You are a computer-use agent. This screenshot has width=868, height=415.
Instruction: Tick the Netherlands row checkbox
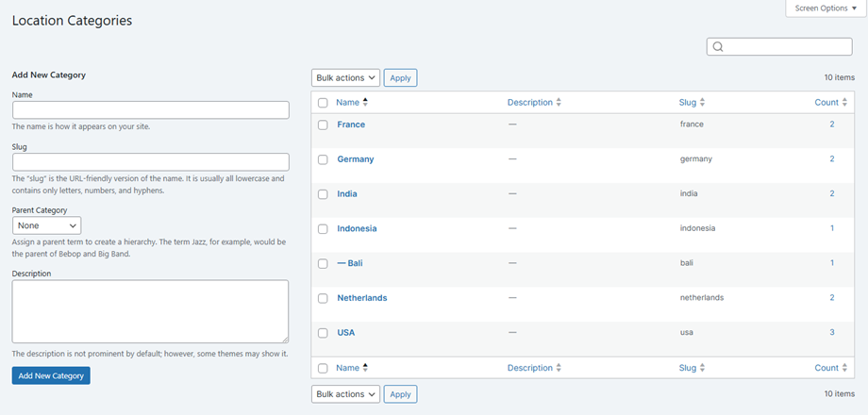(x=323, y=298)
